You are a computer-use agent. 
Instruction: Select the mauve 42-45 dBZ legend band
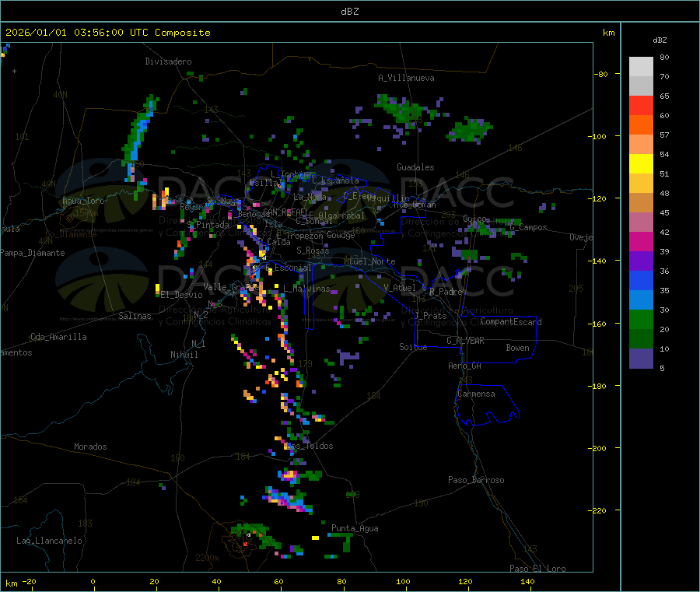[641, 222]
